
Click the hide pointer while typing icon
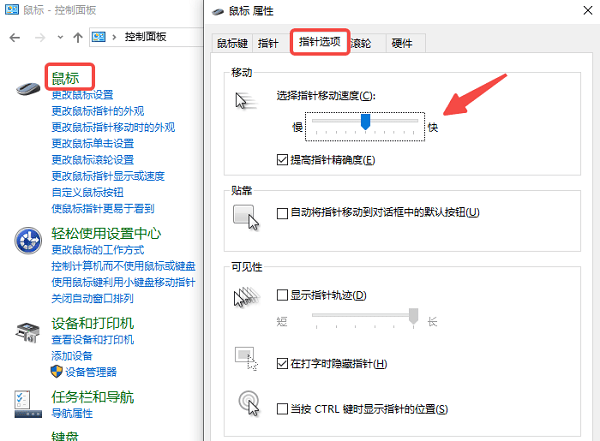click(x=246, y=358)
